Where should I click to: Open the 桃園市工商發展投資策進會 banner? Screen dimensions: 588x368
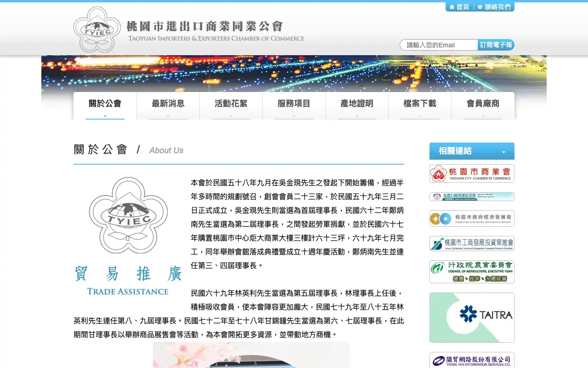pos(472,243)
